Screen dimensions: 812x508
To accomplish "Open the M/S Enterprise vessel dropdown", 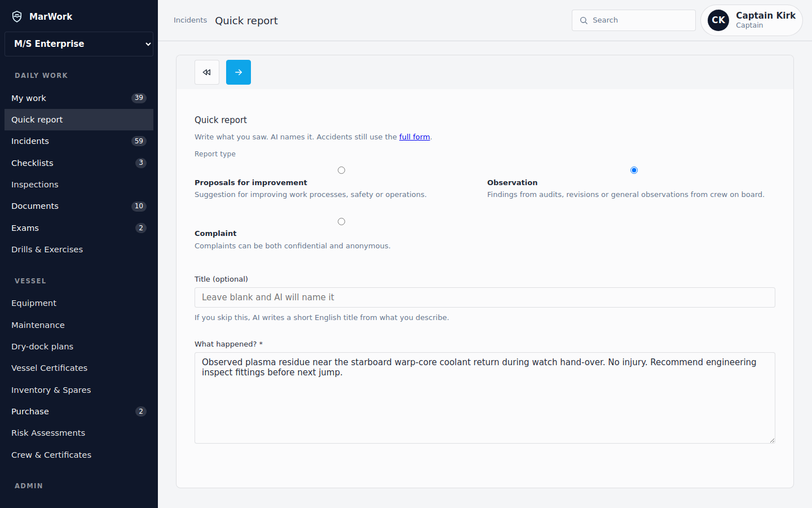I will click(x=79, y=44).
